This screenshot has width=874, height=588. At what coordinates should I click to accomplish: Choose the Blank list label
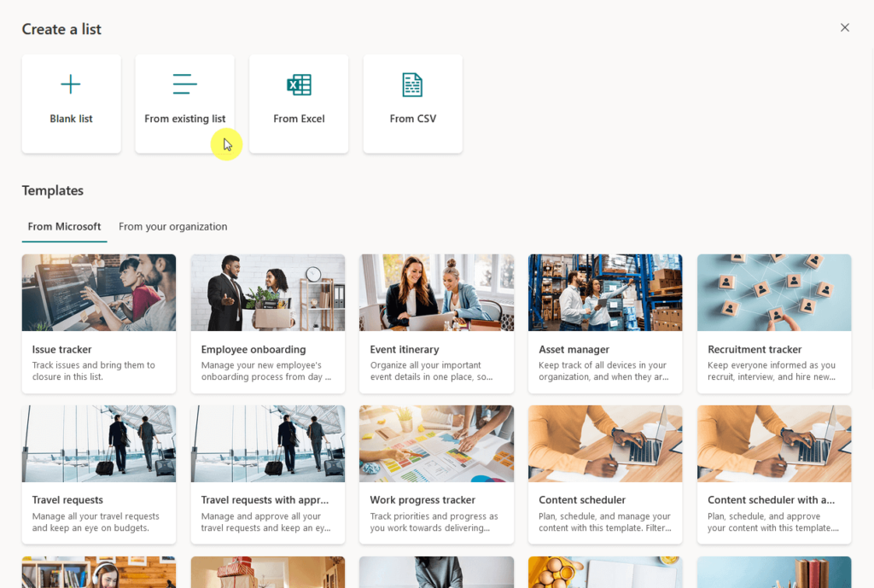pos(71,119)
